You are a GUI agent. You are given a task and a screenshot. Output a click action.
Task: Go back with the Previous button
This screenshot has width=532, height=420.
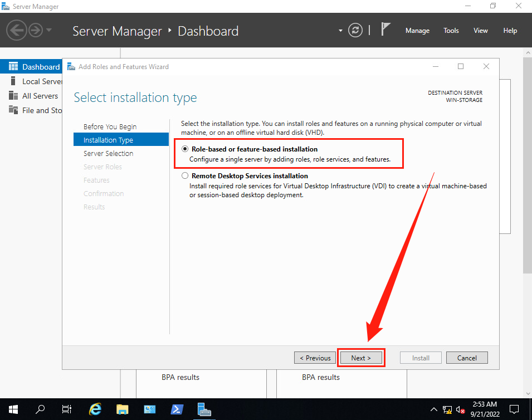click(x=315, y=358)
